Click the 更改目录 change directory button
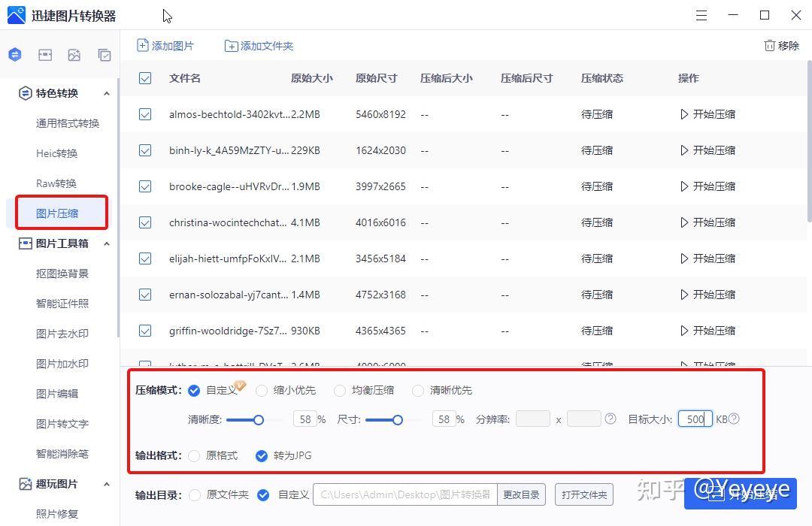 point(521,494)
